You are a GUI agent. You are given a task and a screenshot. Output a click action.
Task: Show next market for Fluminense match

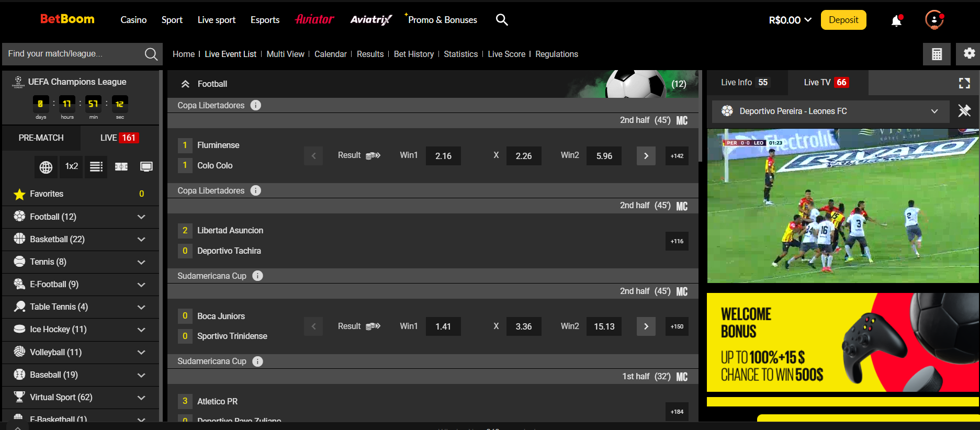(x=646, y=156)
